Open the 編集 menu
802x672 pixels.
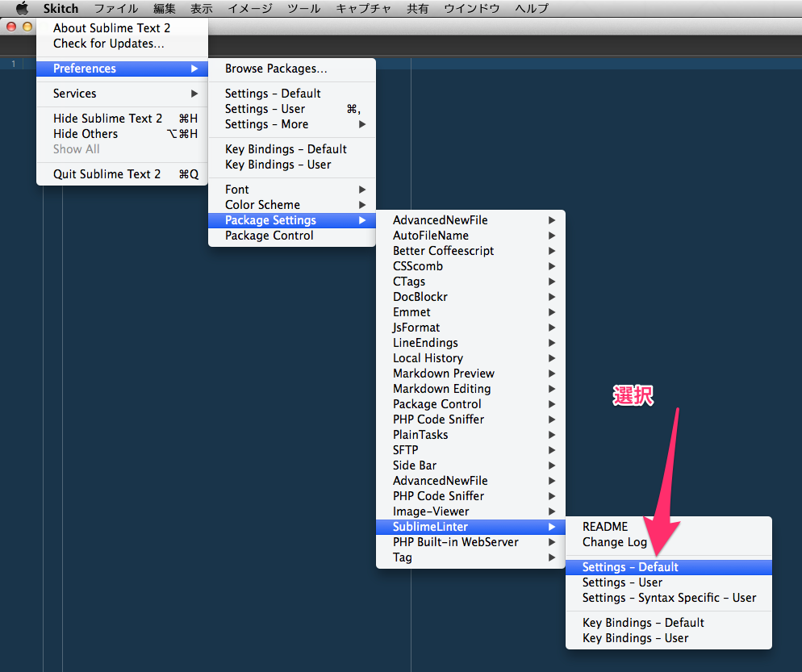point(165,8)
